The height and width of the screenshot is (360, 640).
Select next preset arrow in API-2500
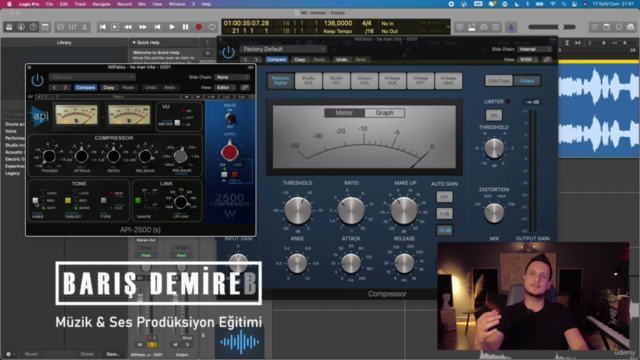point(65,87)
